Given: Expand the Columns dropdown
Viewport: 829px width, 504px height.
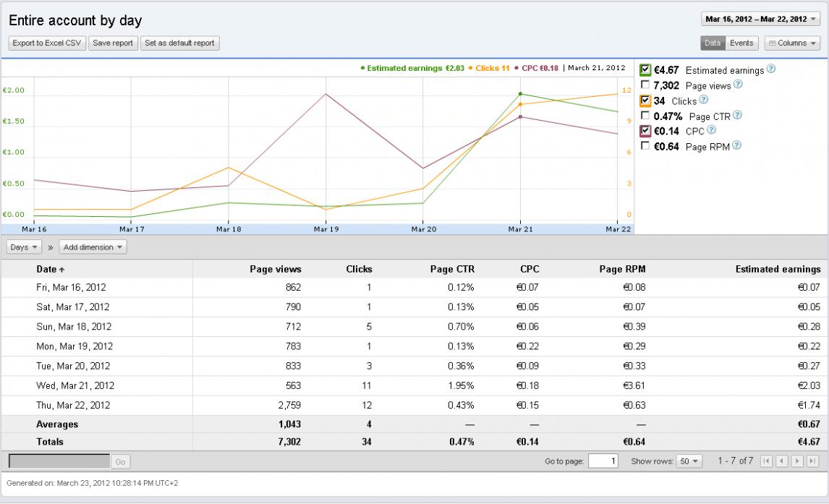Looking at the screenshot, I should point(792,43).
